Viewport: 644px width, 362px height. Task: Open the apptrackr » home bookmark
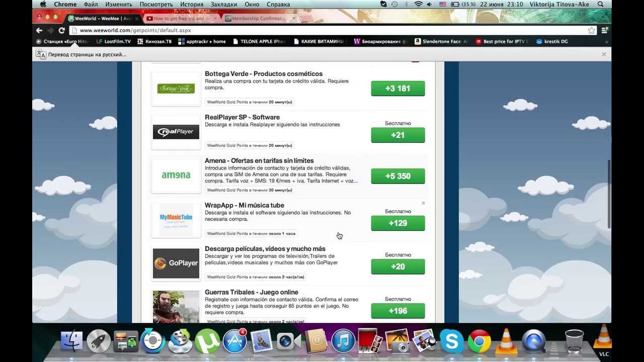point(202,42)
